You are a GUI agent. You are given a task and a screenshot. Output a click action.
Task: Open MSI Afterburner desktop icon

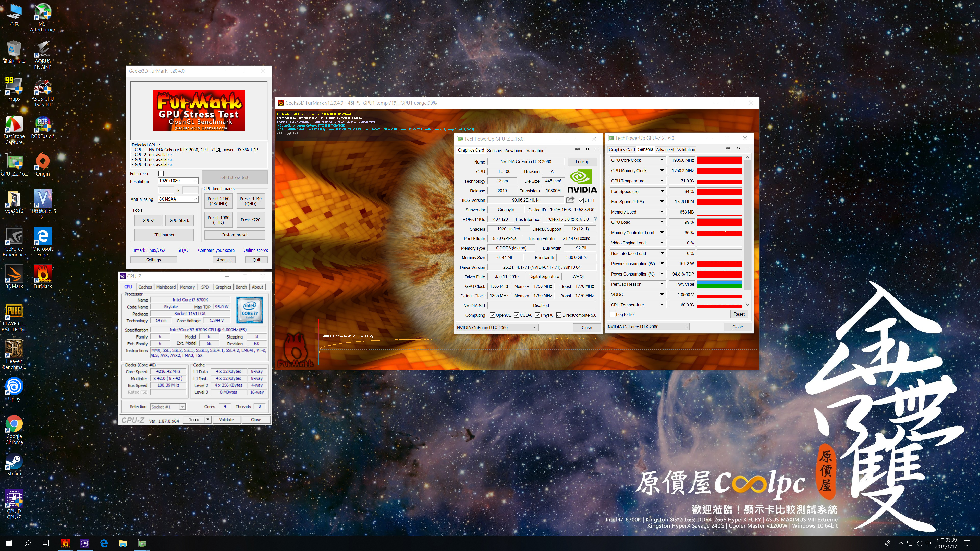(42, 18)
